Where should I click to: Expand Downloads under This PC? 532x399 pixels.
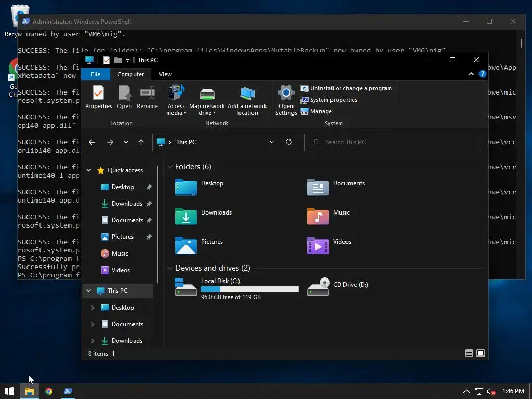pos(92,341)
